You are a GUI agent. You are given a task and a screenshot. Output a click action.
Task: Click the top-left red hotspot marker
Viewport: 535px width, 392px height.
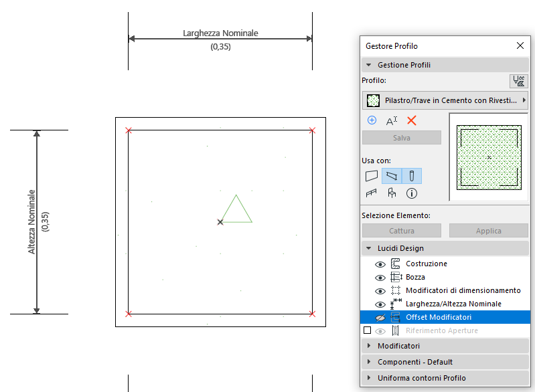click(129, 130)
